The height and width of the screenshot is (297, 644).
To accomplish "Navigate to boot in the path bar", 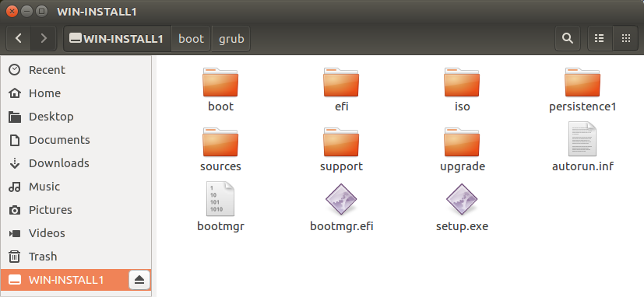I will point(191,39).
